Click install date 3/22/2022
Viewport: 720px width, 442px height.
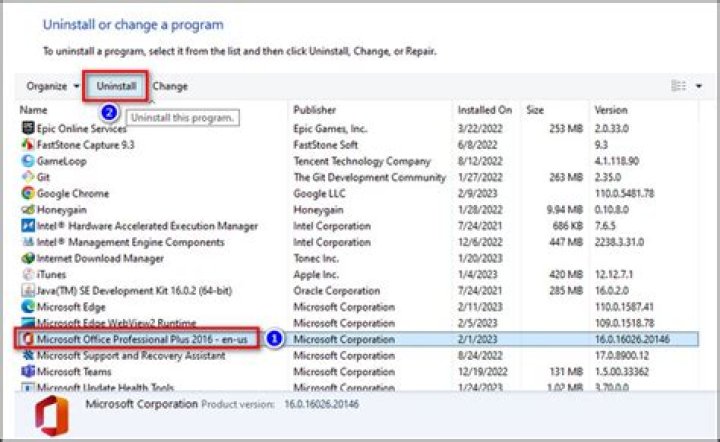(x=480, y=129)
